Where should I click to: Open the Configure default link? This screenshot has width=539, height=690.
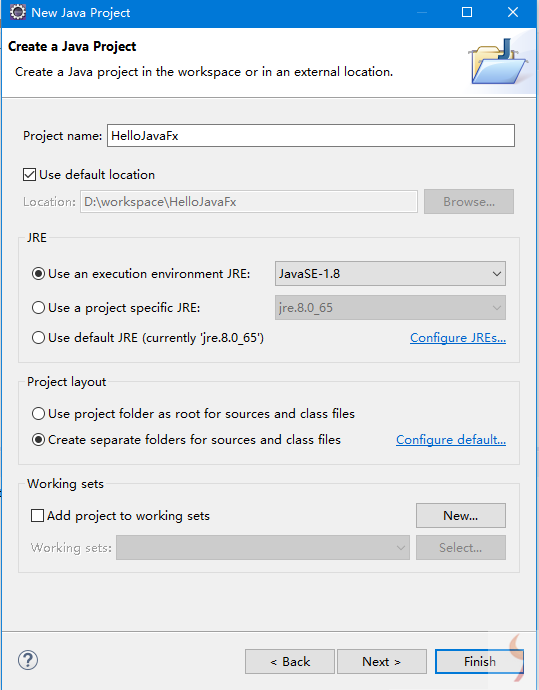(451, 440)
